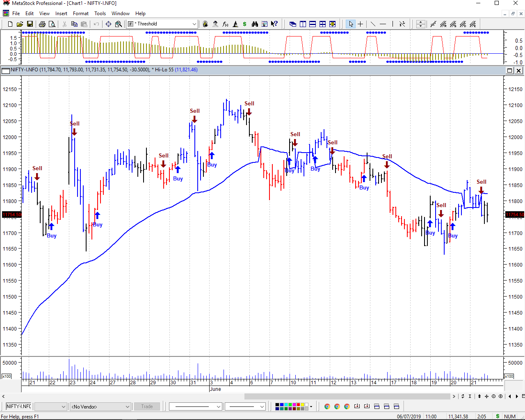
Task: Print the chart using the printer icon
Action: click(x=42, y=24)
